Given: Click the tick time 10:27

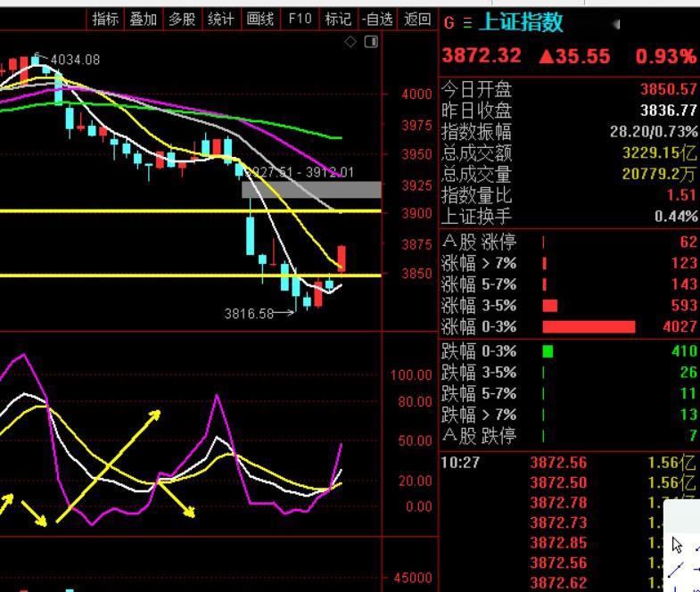Looking at the screenshot, I should (460, 463).
